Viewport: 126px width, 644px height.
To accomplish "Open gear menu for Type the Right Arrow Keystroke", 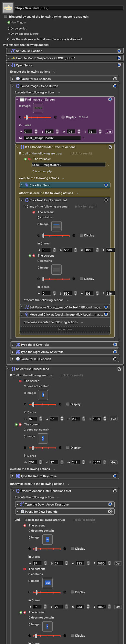I will point(115,352).
